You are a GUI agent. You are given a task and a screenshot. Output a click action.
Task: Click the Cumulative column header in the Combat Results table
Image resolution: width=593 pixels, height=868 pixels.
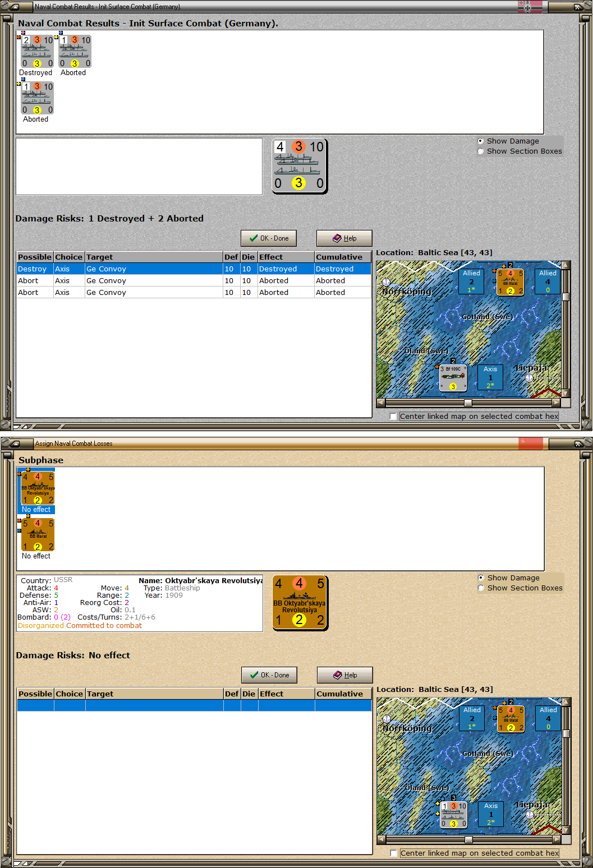pyautogui.click(x=343, y=257)
